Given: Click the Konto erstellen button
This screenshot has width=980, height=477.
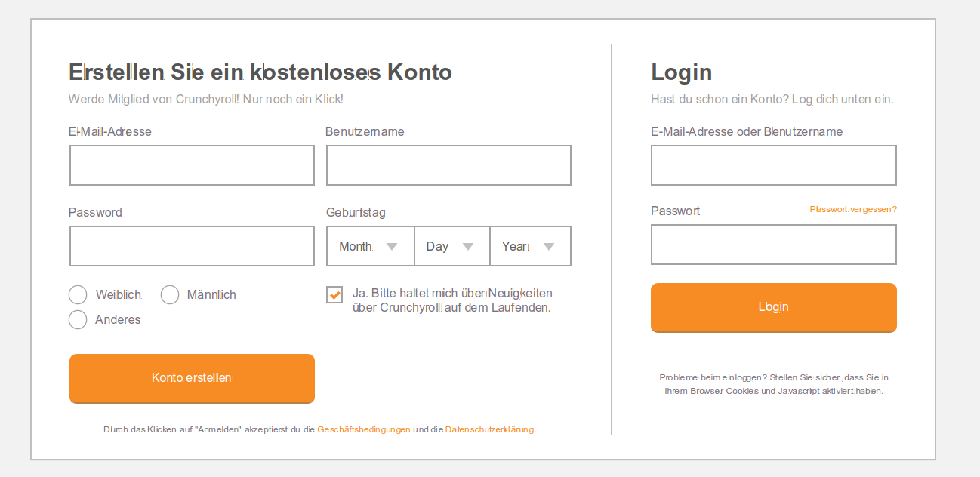Looking at the screenshot, I should (x=192, y=378).
